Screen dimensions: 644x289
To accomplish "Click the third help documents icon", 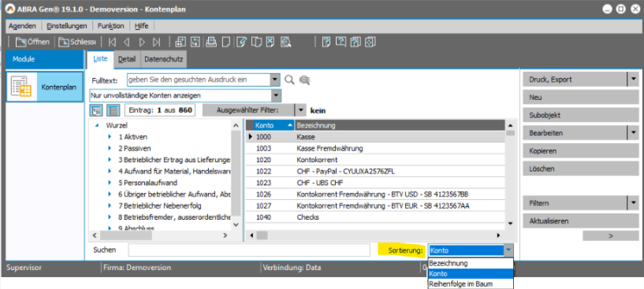I will [x=356, y=42].
